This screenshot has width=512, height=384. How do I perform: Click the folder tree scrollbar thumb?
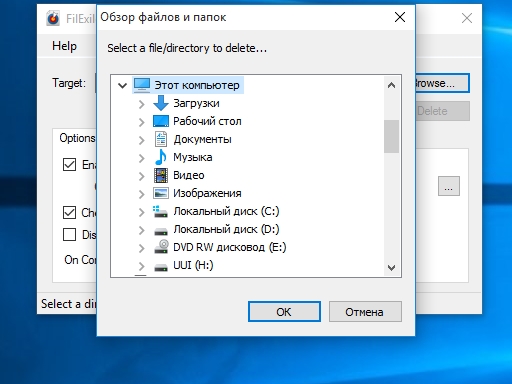pyautogui.click(x=392, y=136)
